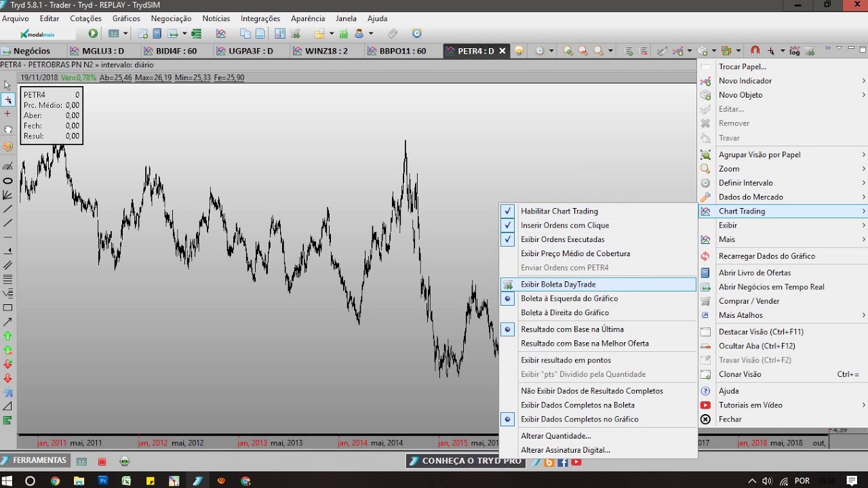Click the lightbulb icon next to the PETR4 tab

coord(519,51)
